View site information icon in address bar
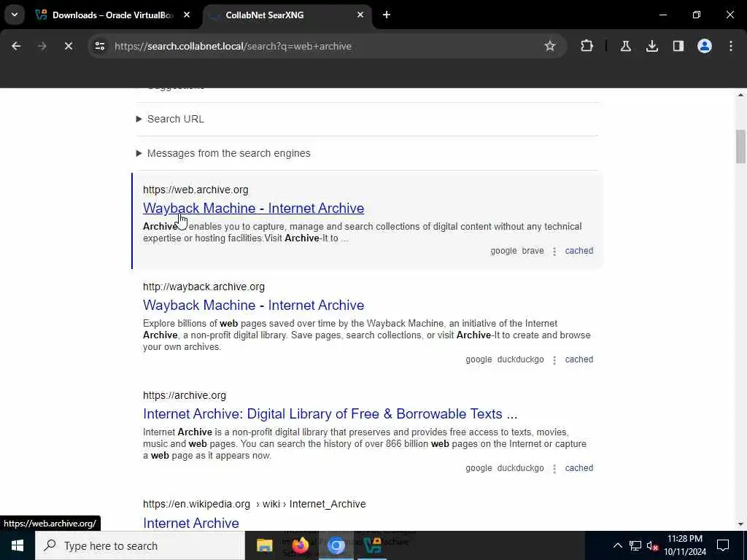This screenshot has height=560, width=747. 99,46
